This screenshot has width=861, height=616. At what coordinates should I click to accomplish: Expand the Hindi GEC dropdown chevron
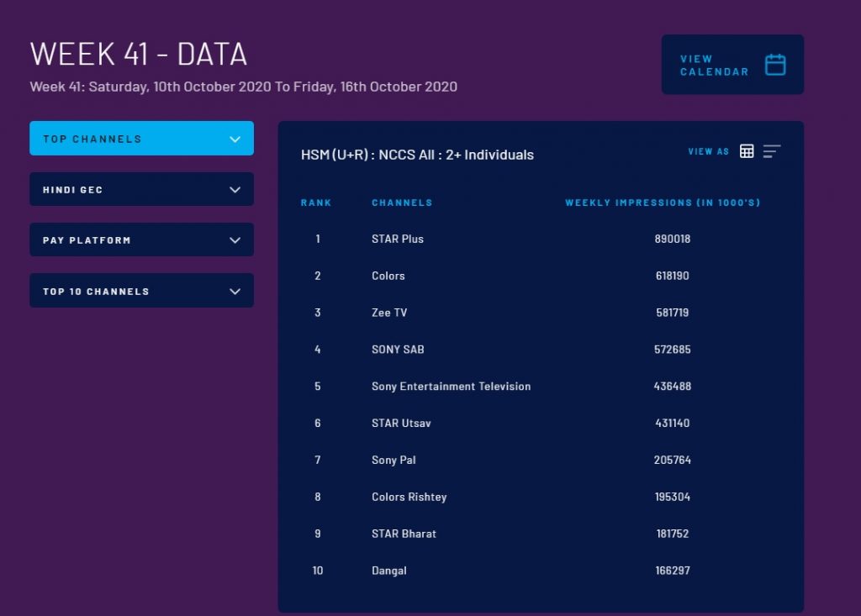pyautogui.click(x=235, y=190)
